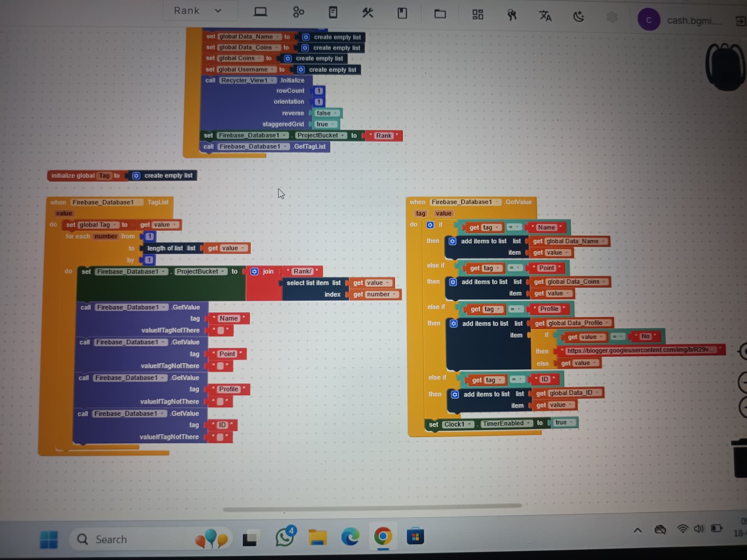Open the project folder icon
Screen dimensions: 747x560
(x=440, y=14)
